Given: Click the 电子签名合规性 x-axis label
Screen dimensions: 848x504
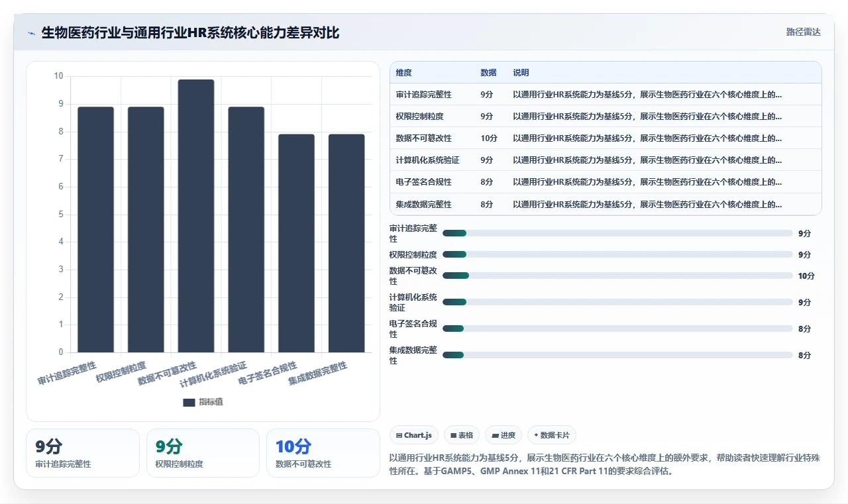Looking at the screenshot, I should (268, 374).
